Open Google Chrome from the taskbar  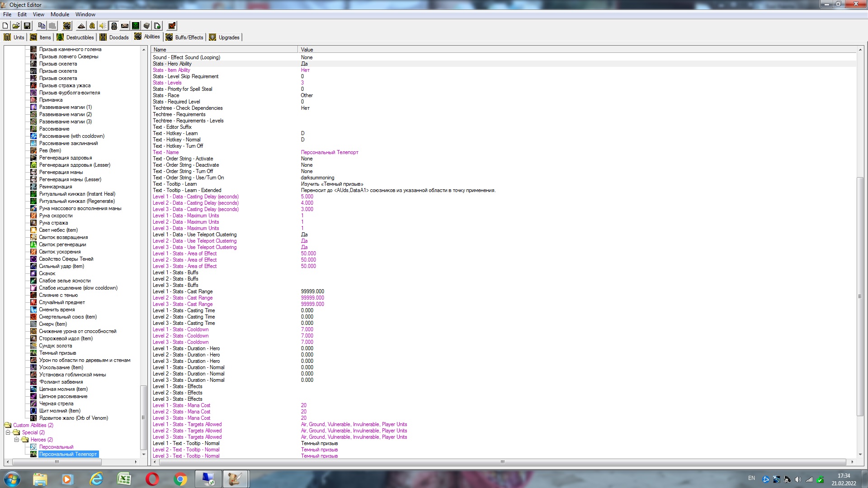click(180, 479)
